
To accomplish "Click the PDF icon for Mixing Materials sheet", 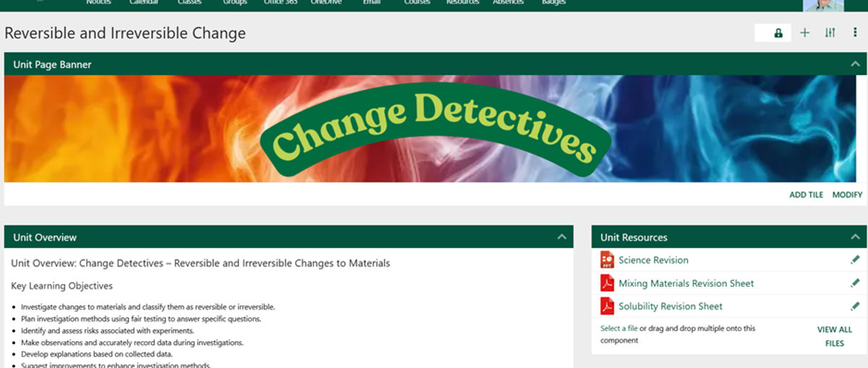I will point(607,283).
